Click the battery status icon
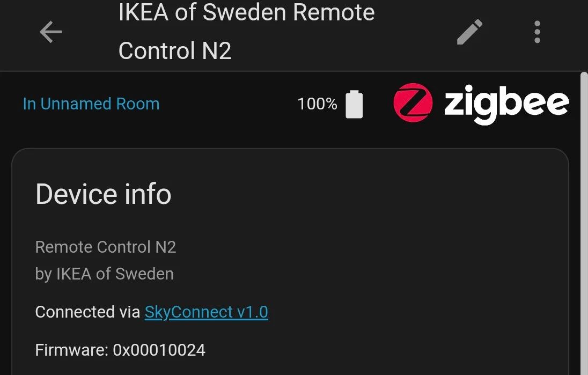 (354, 104)
